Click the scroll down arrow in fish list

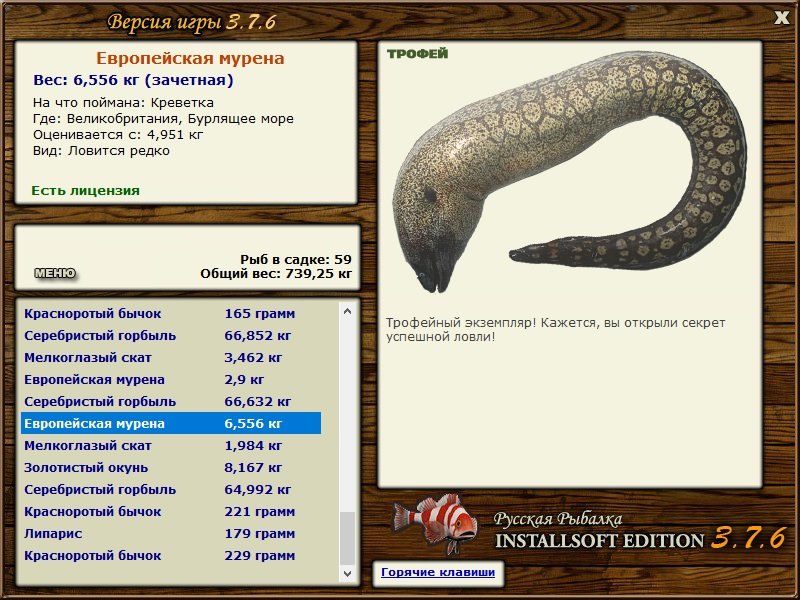click(x=347, y=573)
